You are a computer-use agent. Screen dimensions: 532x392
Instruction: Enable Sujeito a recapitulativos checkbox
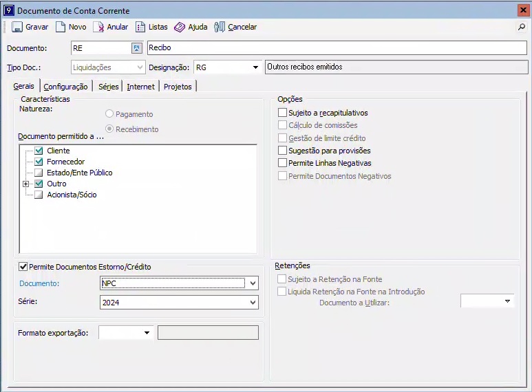[282, 113]
